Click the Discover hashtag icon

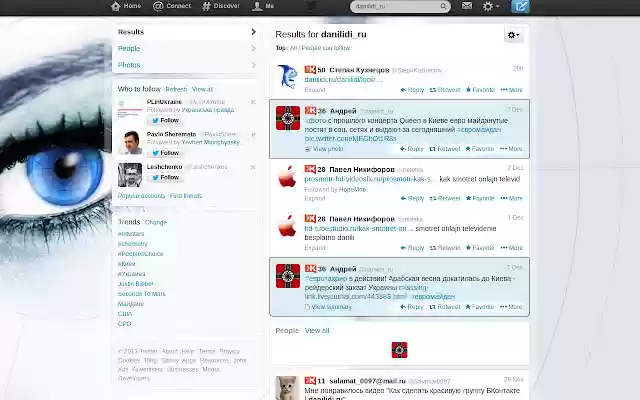click(207, 6)
